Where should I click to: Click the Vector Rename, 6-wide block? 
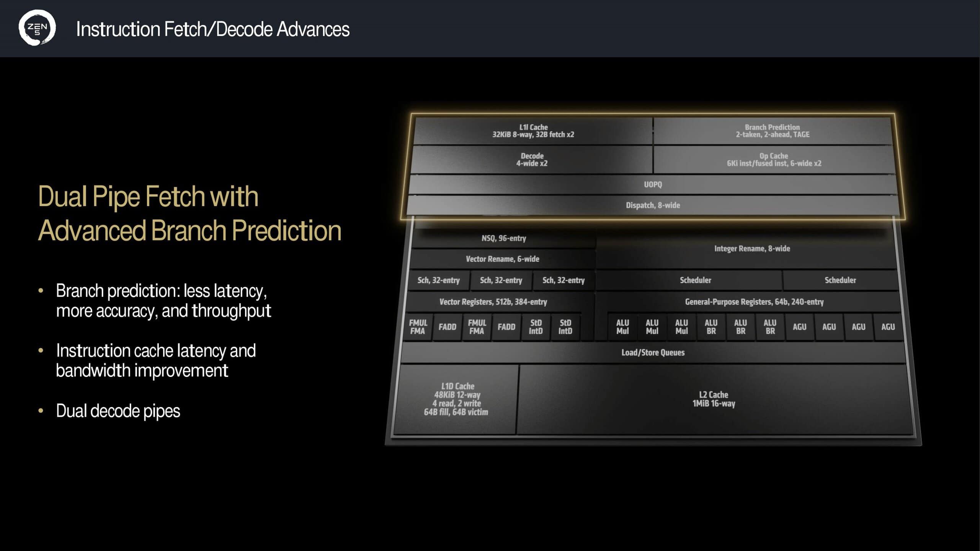coord(502,259)
